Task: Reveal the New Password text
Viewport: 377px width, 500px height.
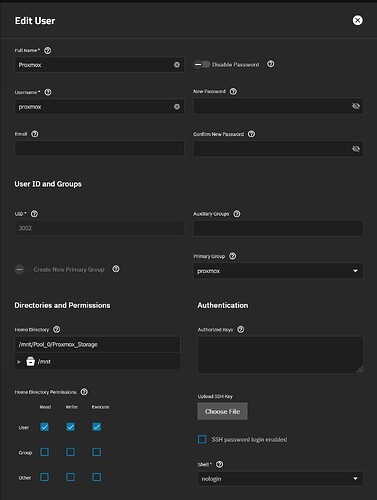Action: [x=356, y=106]
